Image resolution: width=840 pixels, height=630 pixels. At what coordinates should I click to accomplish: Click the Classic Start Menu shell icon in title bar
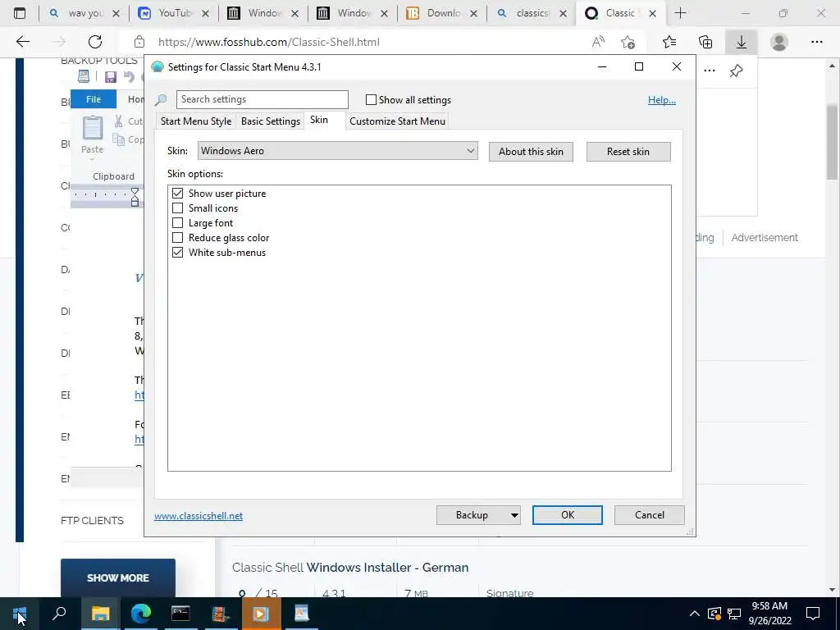tap(157, 67)
